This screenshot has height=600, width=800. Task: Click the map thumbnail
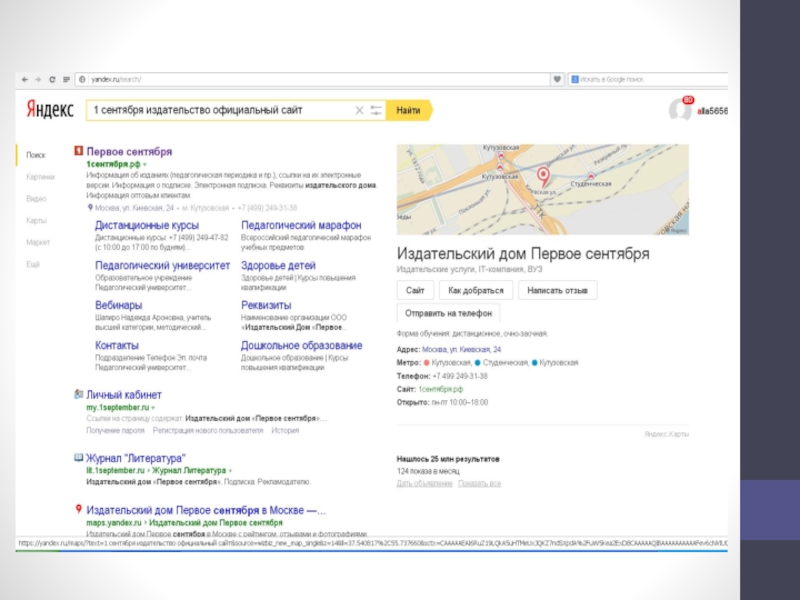tap(543, 189)
